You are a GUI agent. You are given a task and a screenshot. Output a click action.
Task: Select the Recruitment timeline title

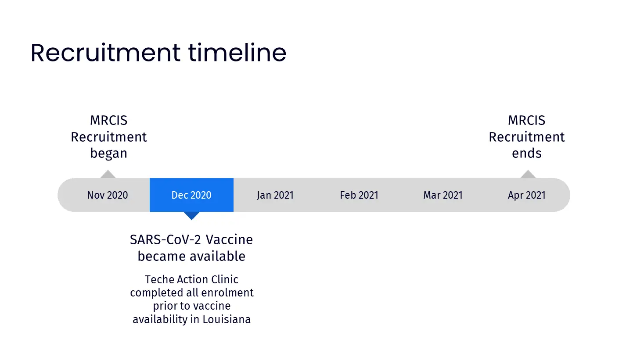pos(158,53)
